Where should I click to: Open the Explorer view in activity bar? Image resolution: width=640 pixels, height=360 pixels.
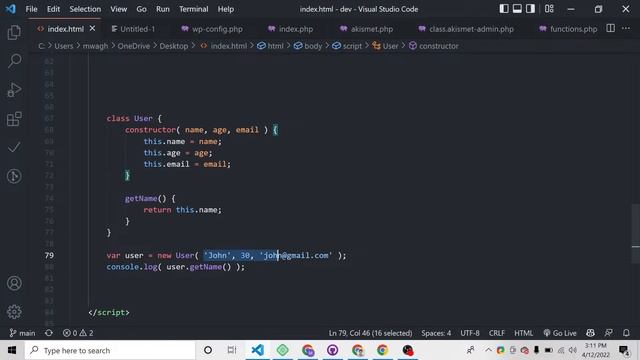(14, 33)
